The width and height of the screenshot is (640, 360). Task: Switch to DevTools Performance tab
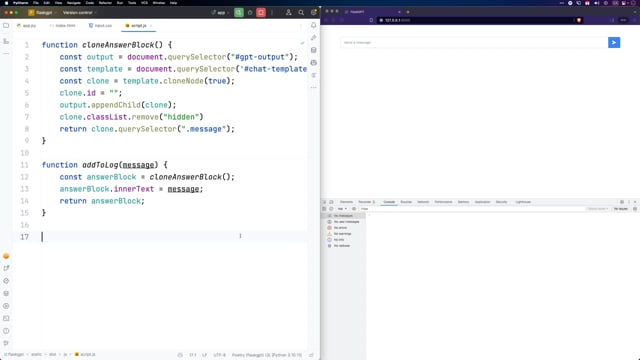point(443,202)
